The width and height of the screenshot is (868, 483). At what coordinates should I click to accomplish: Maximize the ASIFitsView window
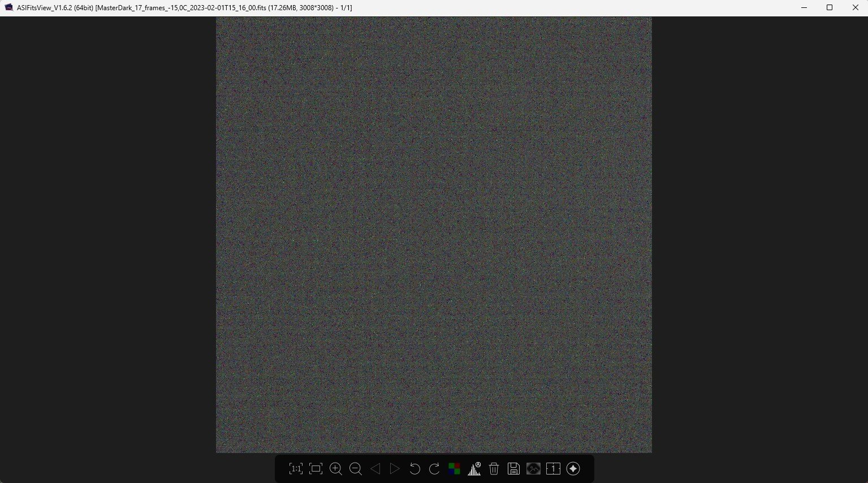[x=830, y=7]
